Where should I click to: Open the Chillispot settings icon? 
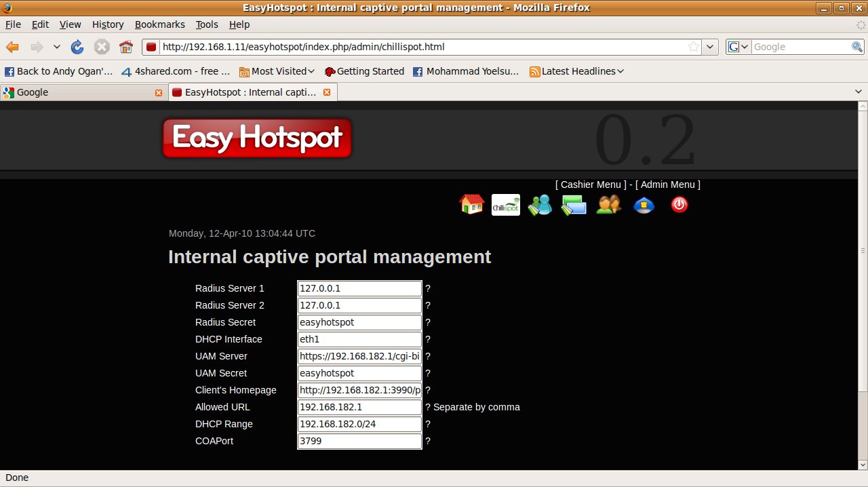point(505,205)
